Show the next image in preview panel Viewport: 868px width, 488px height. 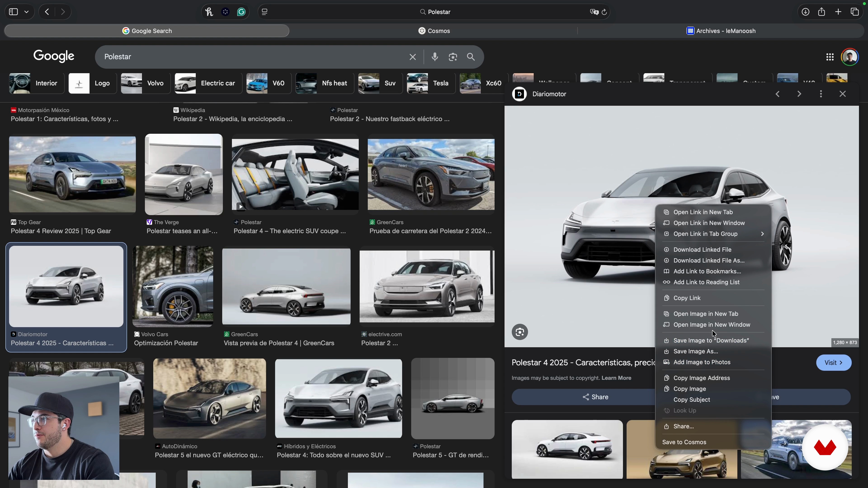point(799,94)
